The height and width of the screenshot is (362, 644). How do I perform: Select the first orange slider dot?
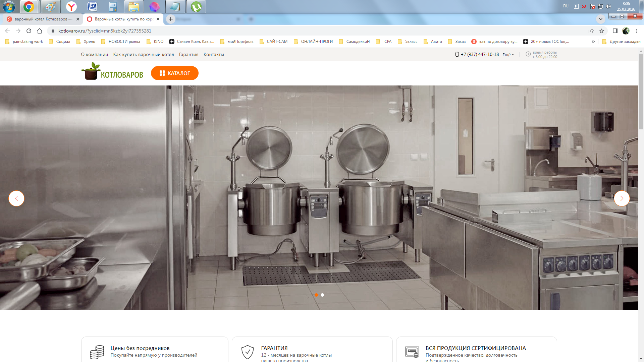[316, 295]
